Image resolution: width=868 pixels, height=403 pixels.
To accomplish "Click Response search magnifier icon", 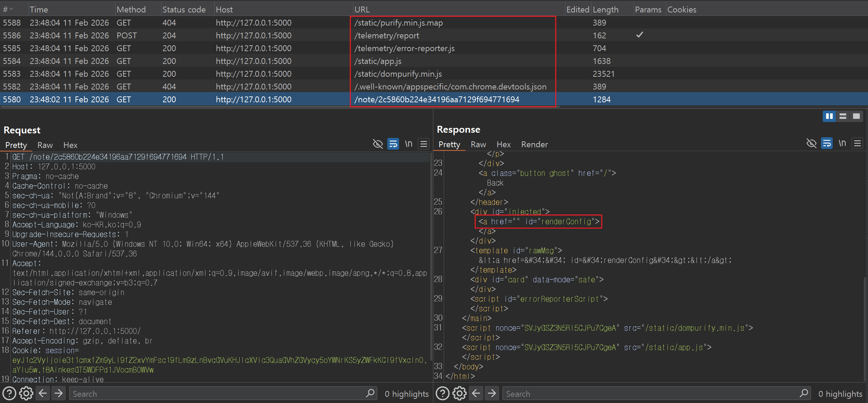I will (x=804, y=393).
